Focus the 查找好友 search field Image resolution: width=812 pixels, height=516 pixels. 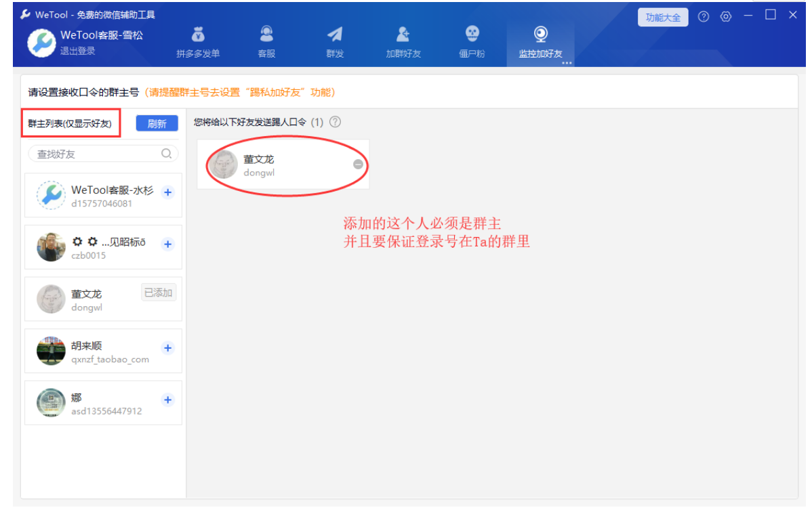tap(103, 154)
